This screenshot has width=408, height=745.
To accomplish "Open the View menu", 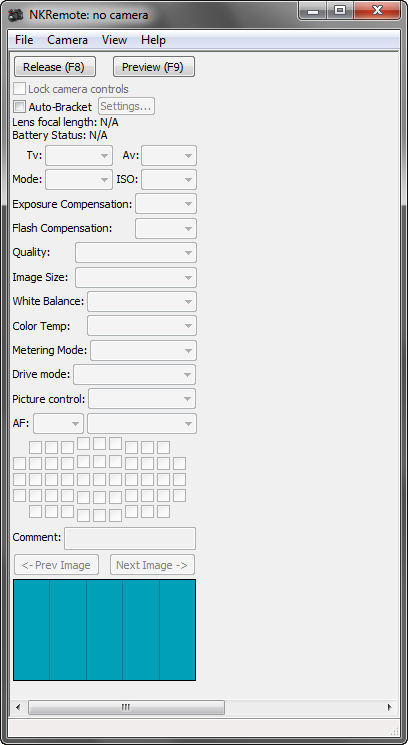I will point(114,40).
